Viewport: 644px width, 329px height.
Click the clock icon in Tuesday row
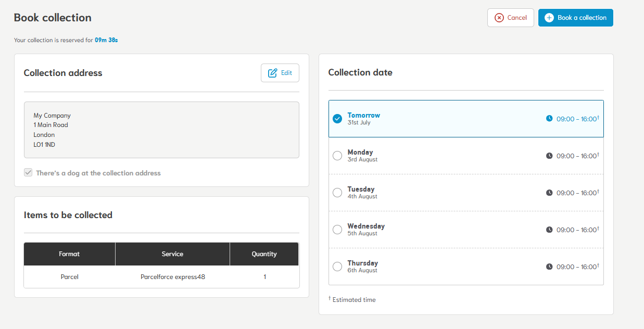click(549, 193)
